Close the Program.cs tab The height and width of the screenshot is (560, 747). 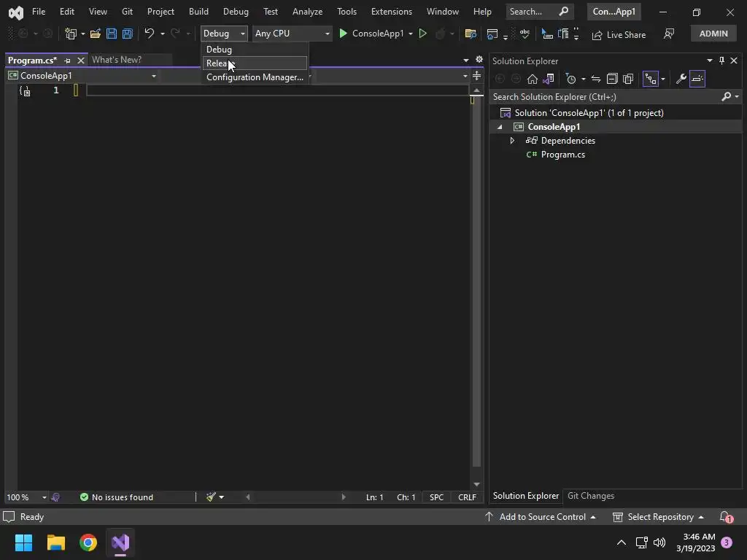[80, 61]
